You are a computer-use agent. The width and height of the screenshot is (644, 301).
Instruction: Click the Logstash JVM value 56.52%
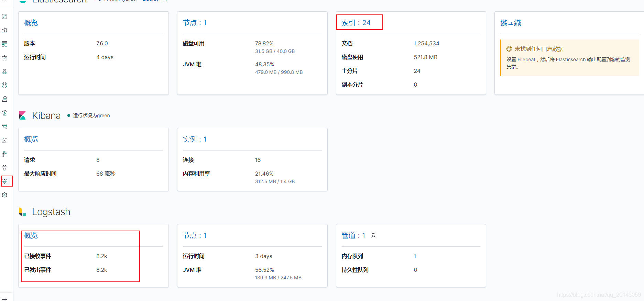click(264, 270)
